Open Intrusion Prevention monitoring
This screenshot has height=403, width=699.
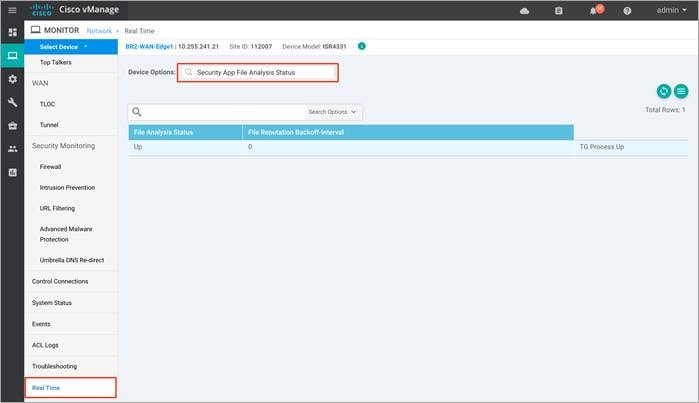coord(67,188)
